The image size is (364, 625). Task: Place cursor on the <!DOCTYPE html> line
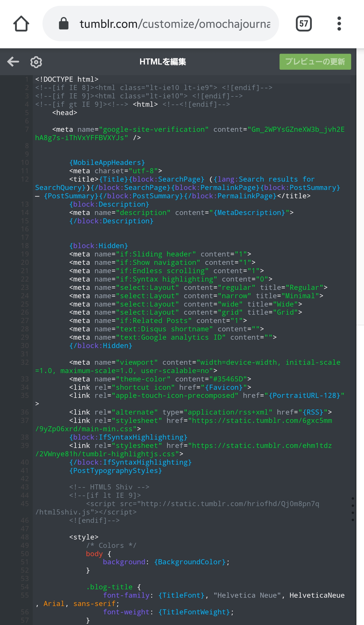(67, 79)
